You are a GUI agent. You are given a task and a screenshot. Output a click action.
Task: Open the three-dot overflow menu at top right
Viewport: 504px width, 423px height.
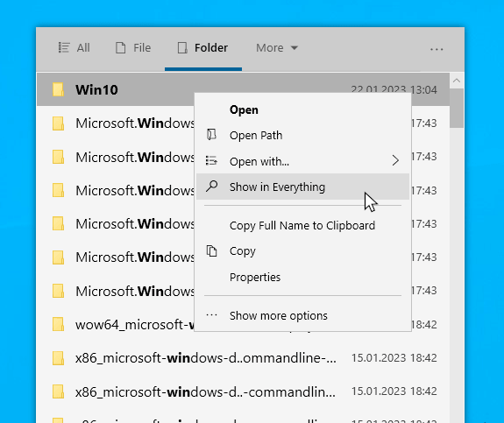(x=437, y=49)
